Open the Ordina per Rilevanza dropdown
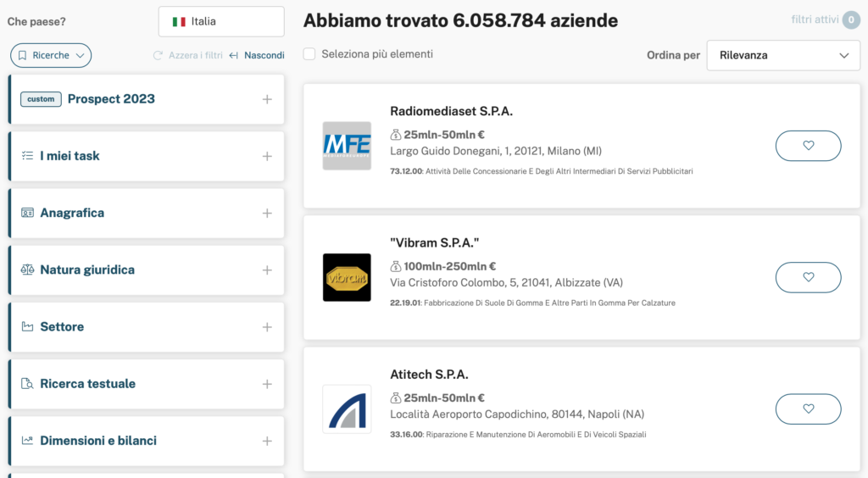This screenshot has width=868, height=478. tap(783, 55)
